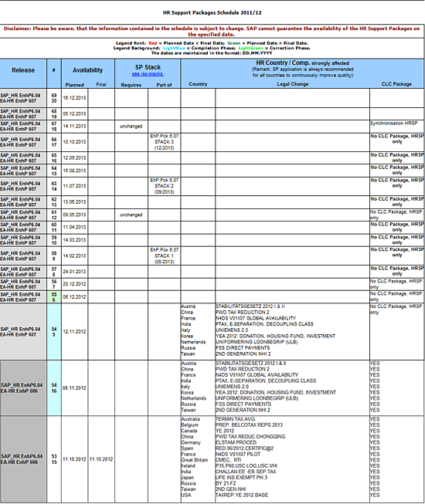Click the SP Stack header label
Screen dimensions: 425x504
pos(148,67)
